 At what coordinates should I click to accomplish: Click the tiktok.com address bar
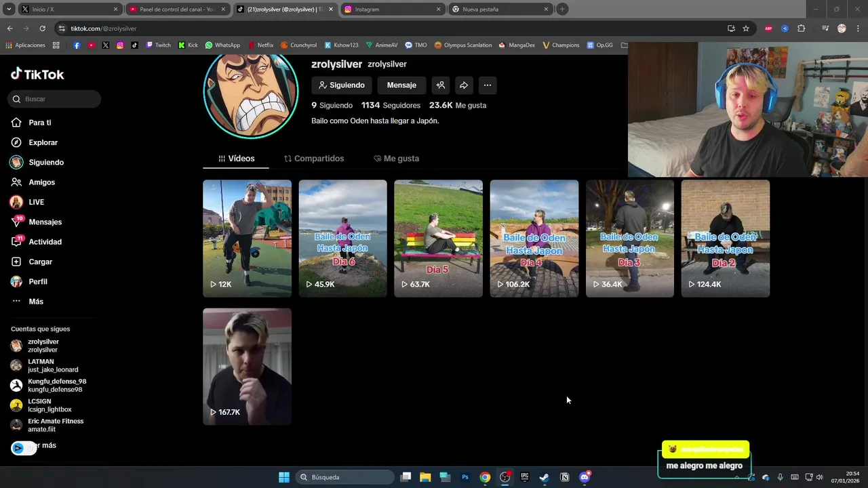point(393,28)
